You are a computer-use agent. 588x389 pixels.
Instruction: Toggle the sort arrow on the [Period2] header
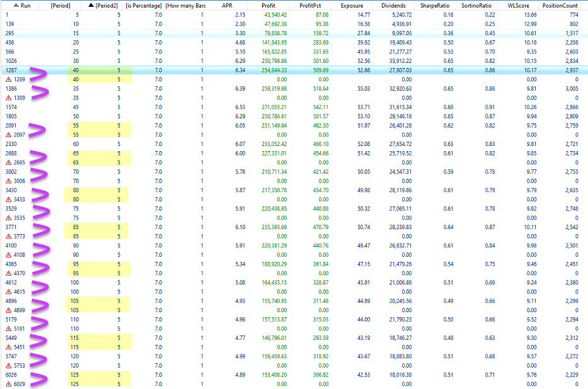[92, 5]
